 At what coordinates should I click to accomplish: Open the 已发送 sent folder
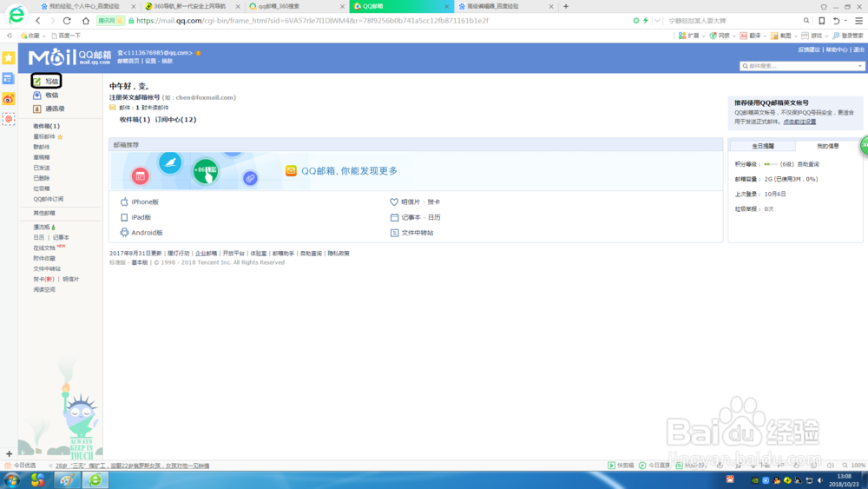[x=42, y=168]
